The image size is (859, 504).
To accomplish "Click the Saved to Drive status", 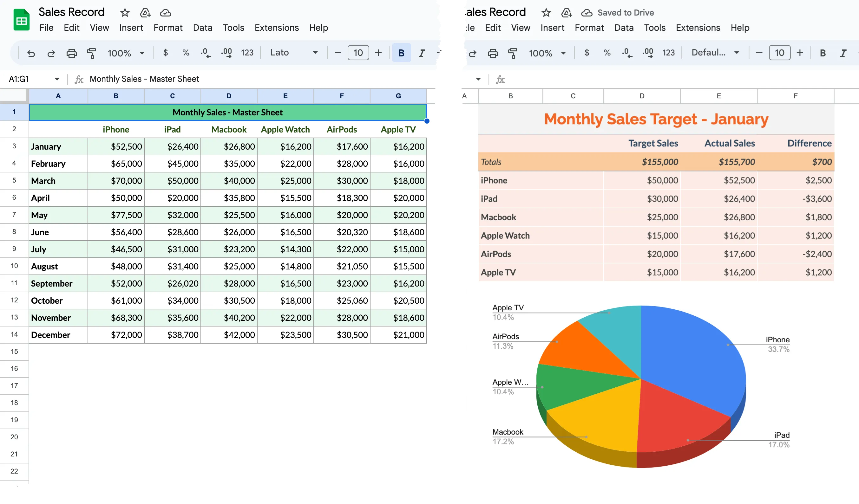I will [x=626, y=13].
